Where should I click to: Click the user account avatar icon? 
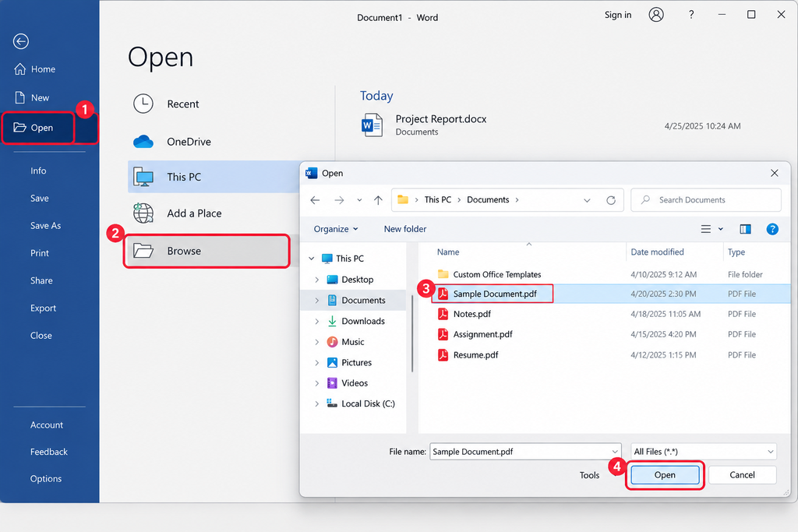pos(656,15)
